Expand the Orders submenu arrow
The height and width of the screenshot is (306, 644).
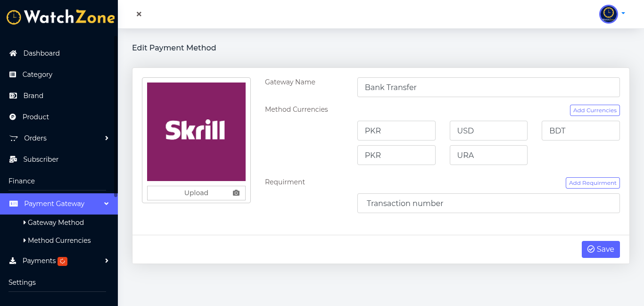pos(107,138)
